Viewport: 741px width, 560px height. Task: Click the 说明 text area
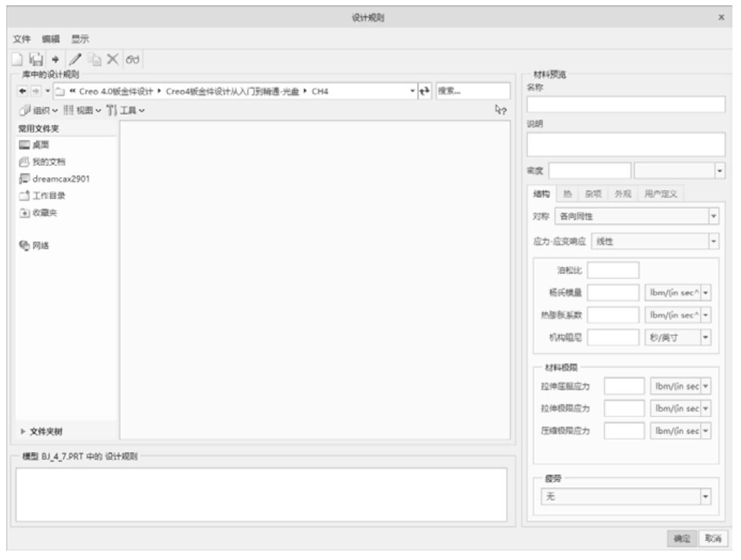[626, 145]
